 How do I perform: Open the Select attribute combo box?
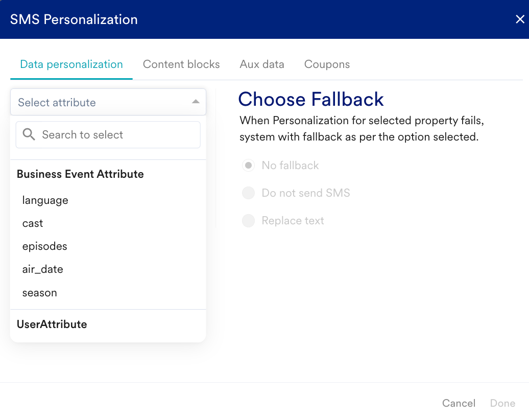[102, 102]
